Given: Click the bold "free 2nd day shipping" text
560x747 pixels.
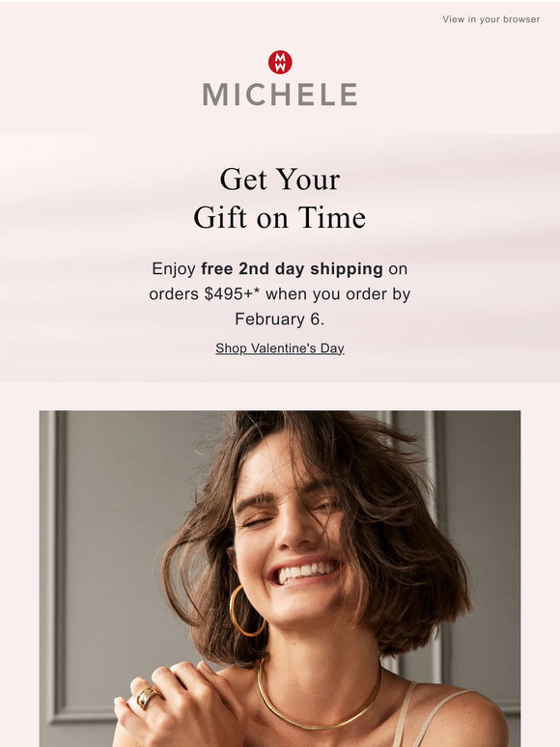Looking at the screenshot, I should (292, 269).
